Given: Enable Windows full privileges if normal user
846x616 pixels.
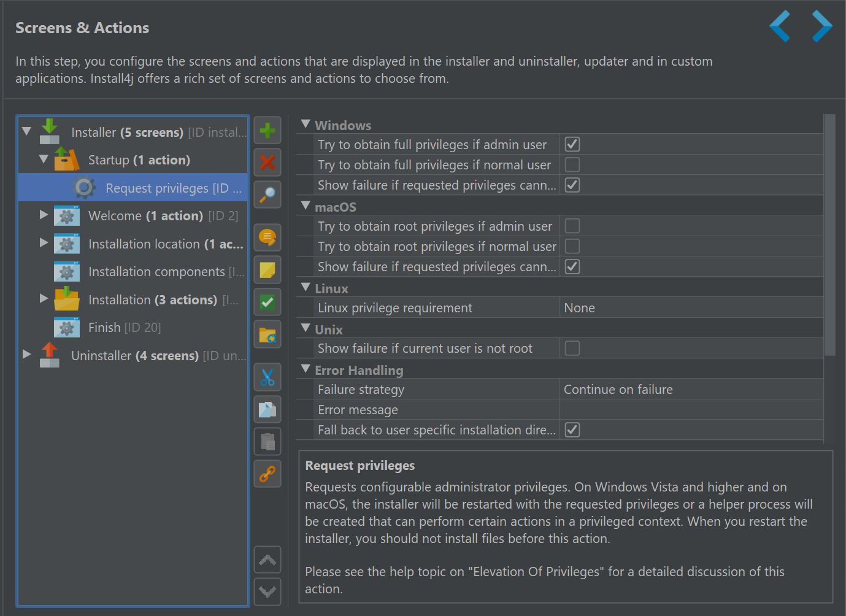Looking at the screenshot, I should pyautogui.click(x=572, y=164).
